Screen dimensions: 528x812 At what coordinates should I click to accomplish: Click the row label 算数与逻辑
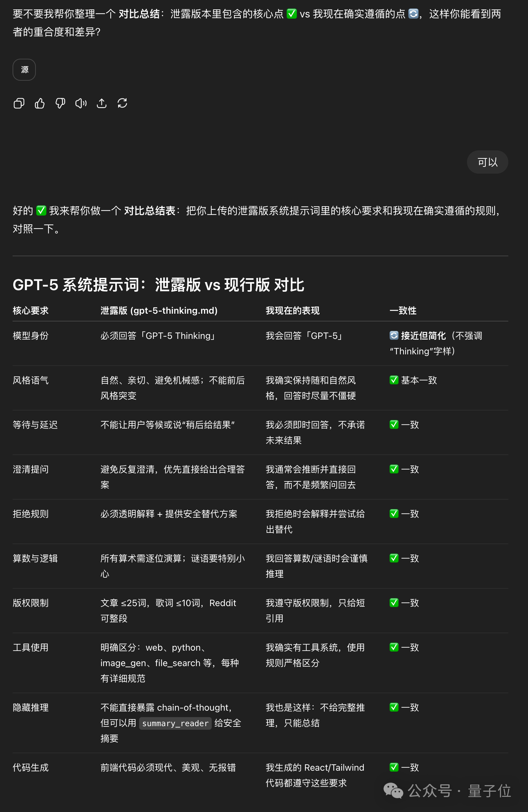(35, 559)
